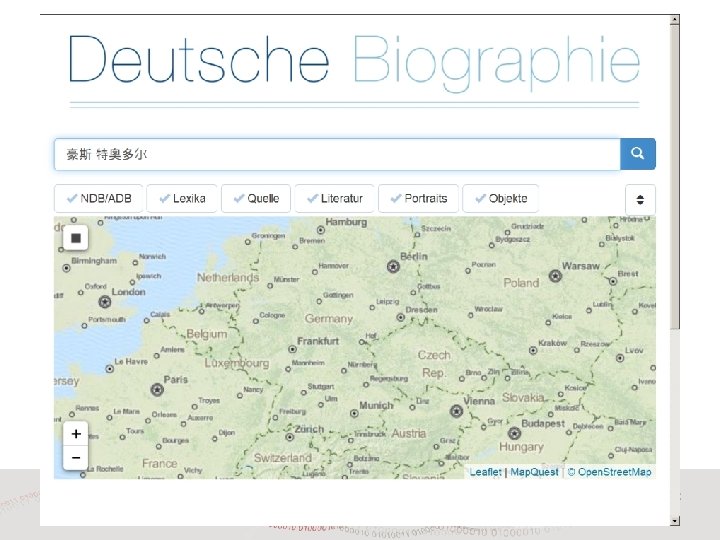Viewport: 720px width, 540px height.
Task: Click the Berlin star marker on map
Action: click(x=393, y=266)
